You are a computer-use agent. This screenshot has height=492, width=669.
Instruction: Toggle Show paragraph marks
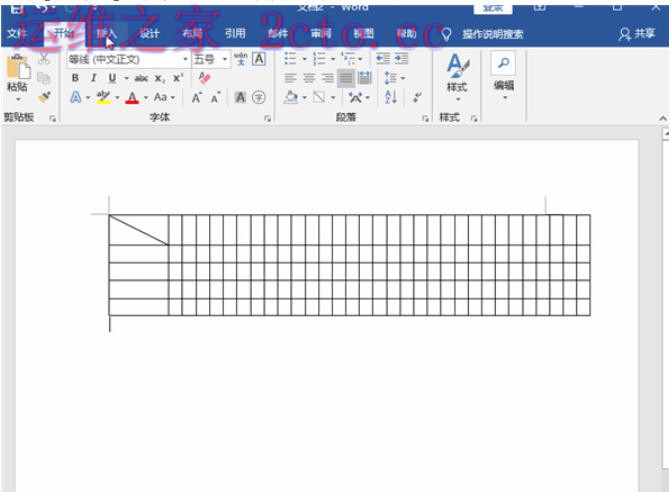click(417, 97)
